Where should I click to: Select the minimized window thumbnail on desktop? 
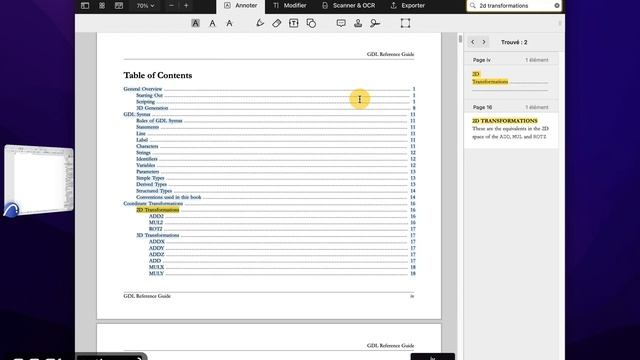click(x=40, y=180)
